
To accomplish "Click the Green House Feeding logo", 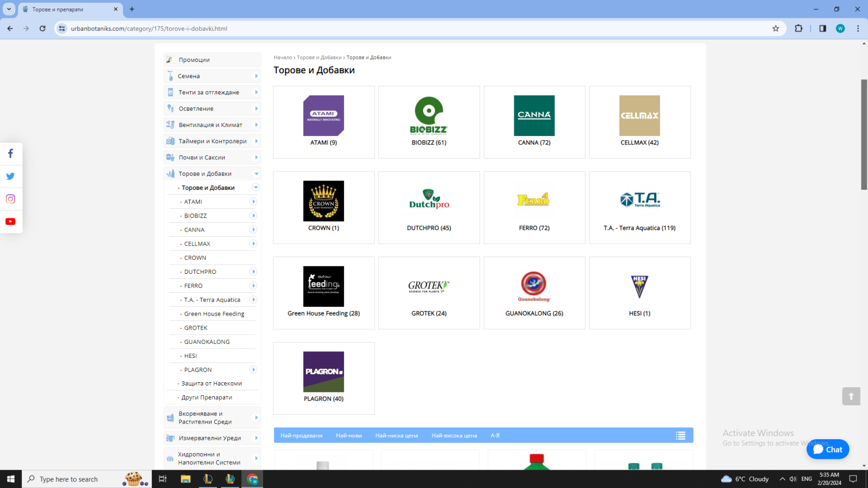I will coord(323,286).
